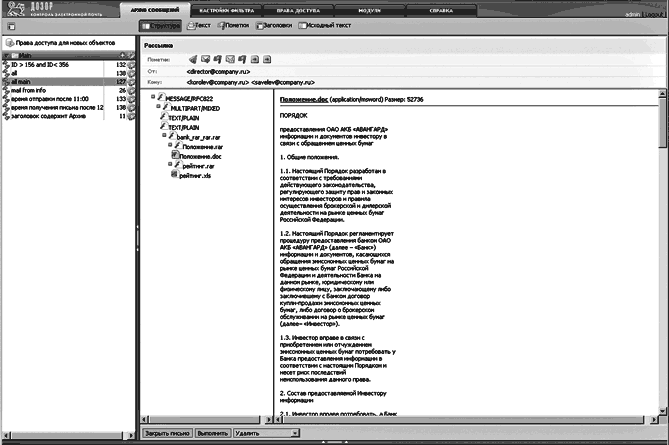This screenshot has width=669, height=445.
Task: Click the mail icon right of 'заголовок содержит Архив'
Action: [x=131, y=116]
